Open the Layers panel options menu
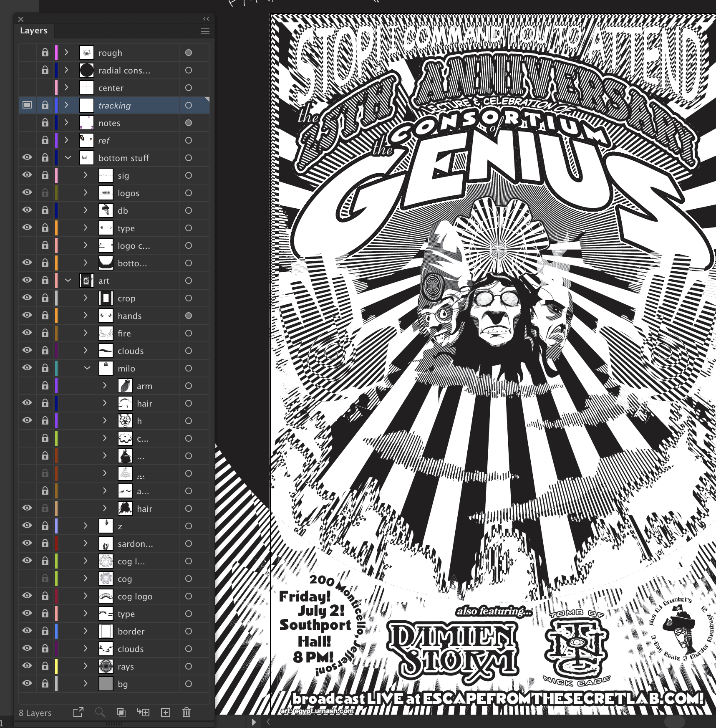This screenshot has height=728, width=716. 205,31
